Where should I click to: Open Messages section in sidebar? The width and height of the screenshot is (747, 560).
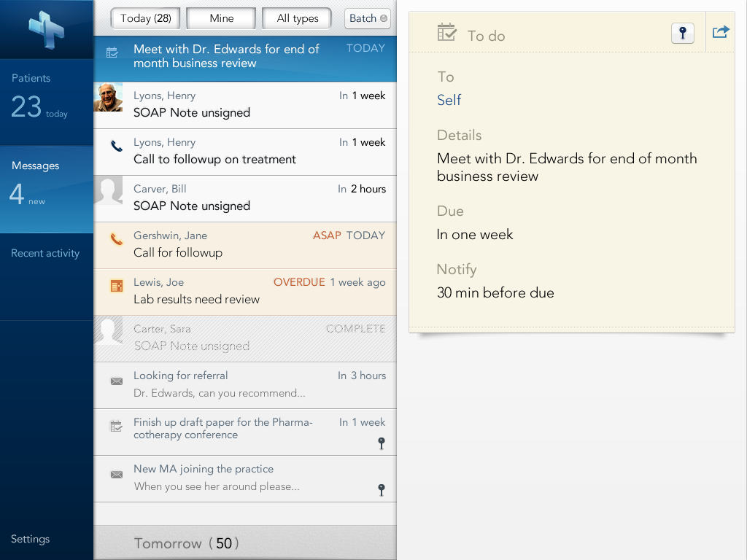pyautogui.click(x=47, y=190)
